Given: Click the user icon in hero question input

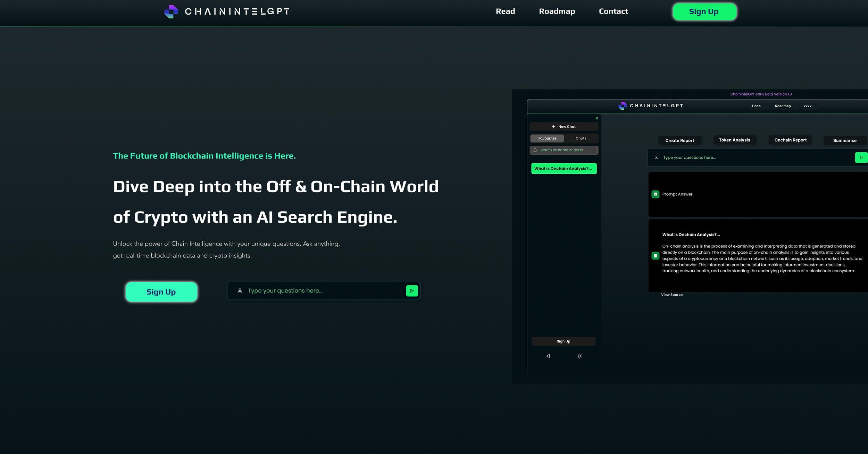Looking at the screenshot, I should pos(240,291).
